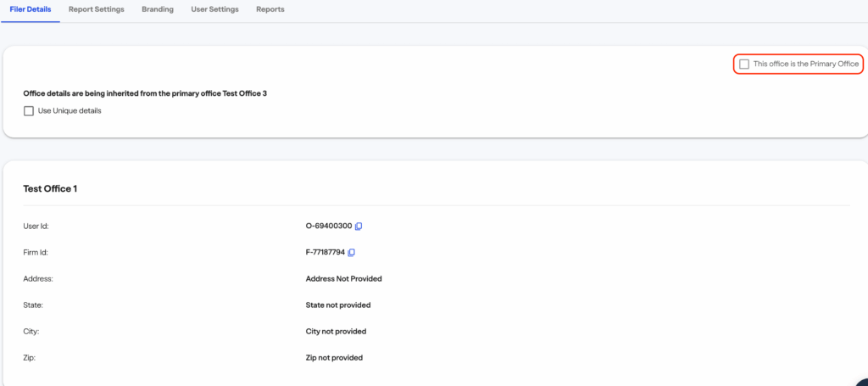Copy the Firm Id to clipboard
This screenshot has height=386, width=868.
[x=352, y=253]
